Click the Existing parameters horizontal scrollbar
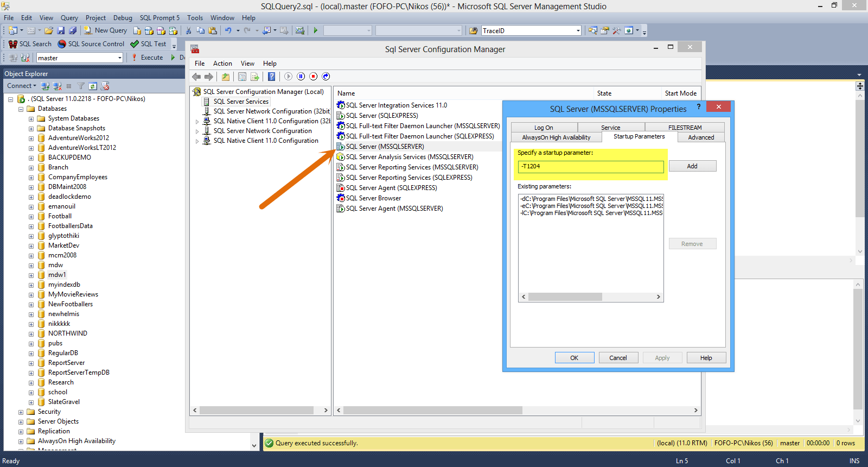 tap(591, 297)
